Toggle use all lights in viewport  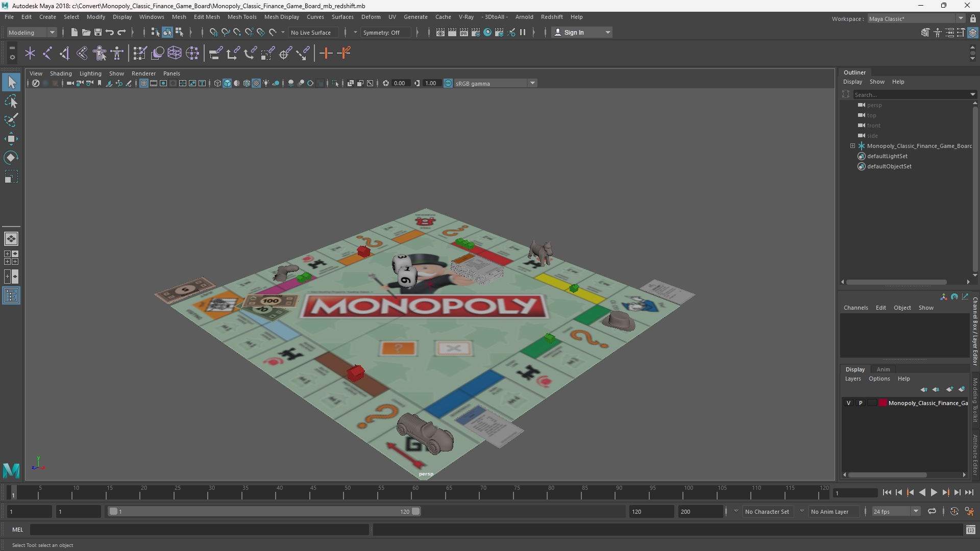tap(266, 83)
